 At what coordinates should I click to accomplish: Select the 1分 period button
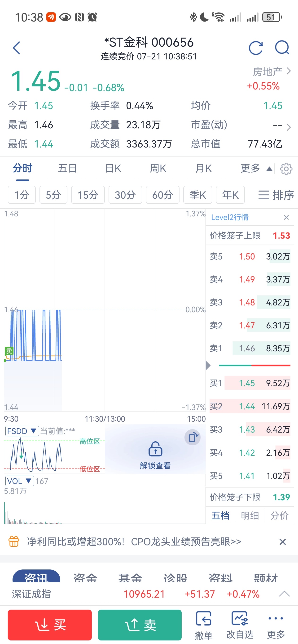(x=22, y=195)
